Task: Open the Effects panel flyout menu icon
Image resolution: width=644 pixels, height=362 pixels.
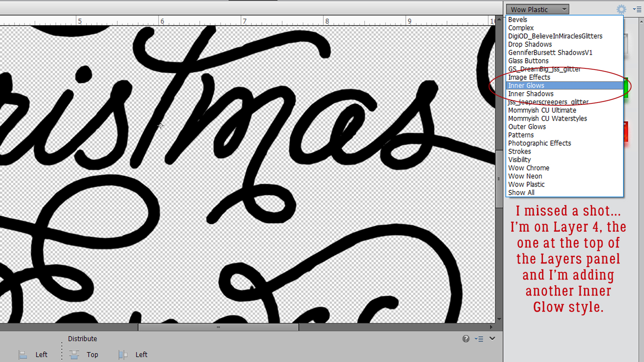Action: pyautogui.click(x=637, y=9)
